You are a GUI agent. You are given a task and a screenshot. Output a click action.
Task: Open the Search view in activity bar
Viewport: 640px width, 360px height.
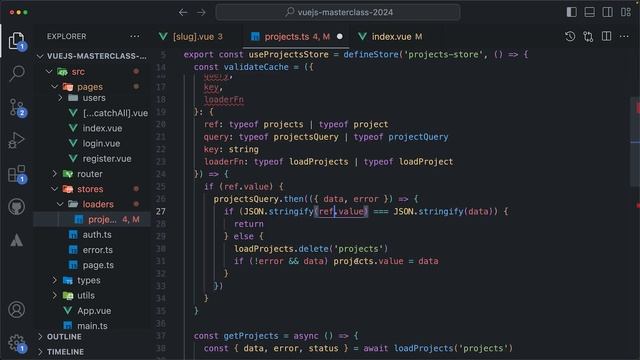pos(17,74)
